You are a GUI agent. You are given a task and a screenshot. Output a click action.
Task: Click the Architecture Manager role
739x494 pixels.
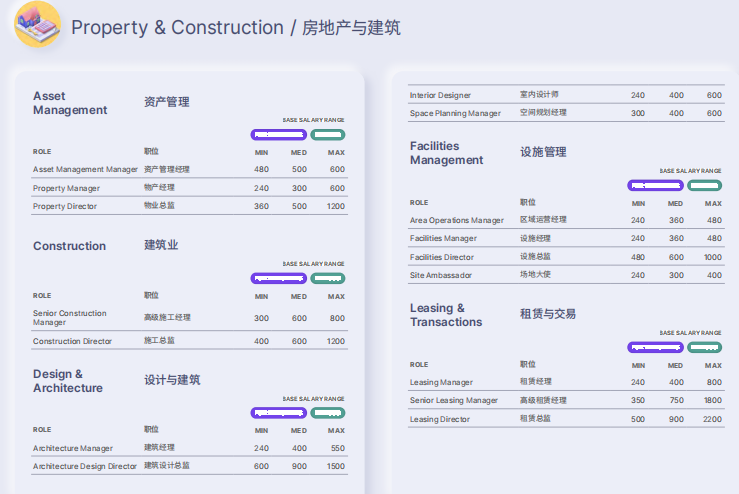click(73, 448)
